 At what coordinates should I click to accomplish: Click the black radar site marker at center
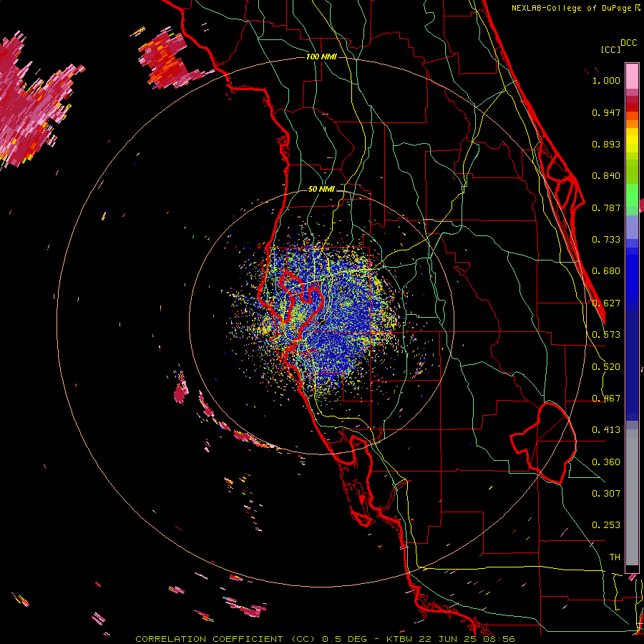point(321,322)
